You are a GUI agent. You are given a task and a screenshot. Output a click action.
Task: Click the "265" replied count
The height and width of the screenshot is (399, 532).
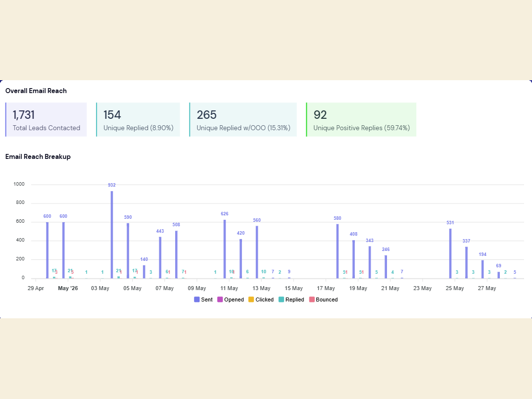(x=207, y=115)
